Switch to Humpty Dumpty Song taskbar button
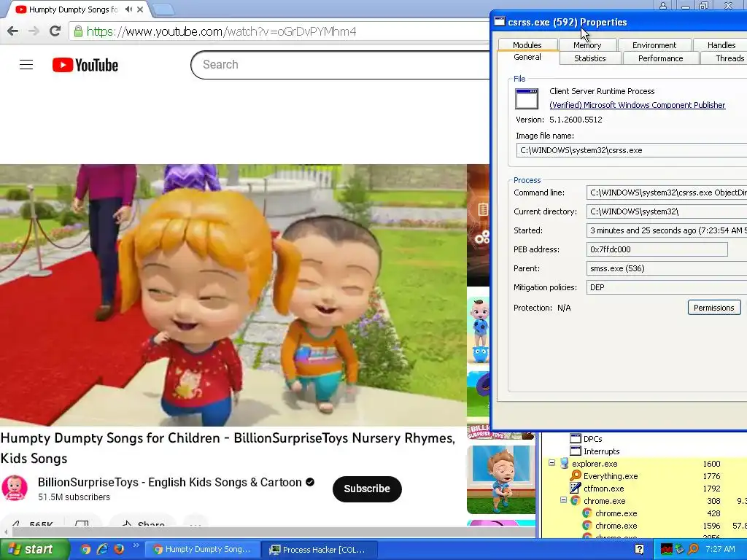747x560 pixels. [x=202, y=549]
